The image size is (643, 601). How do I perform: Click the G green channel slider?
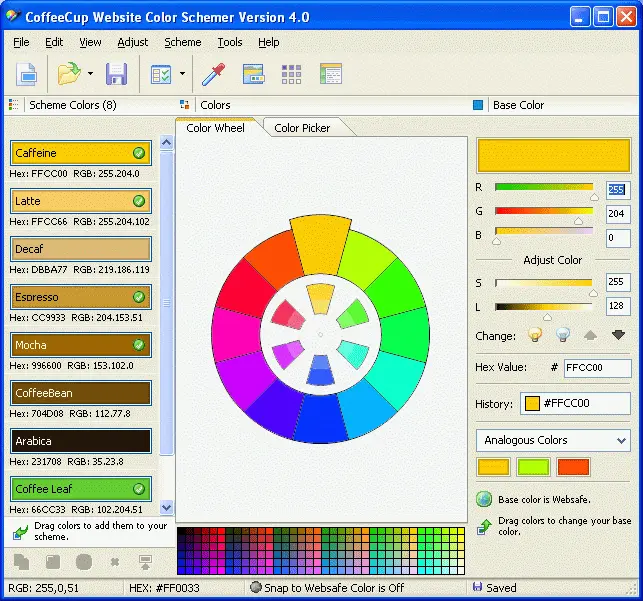click(544, 212)
